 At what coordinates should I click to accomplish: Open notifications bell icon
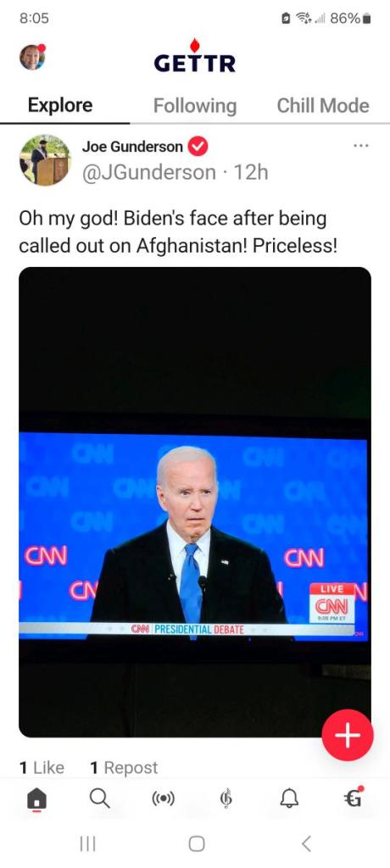click(x=289, y=798)
